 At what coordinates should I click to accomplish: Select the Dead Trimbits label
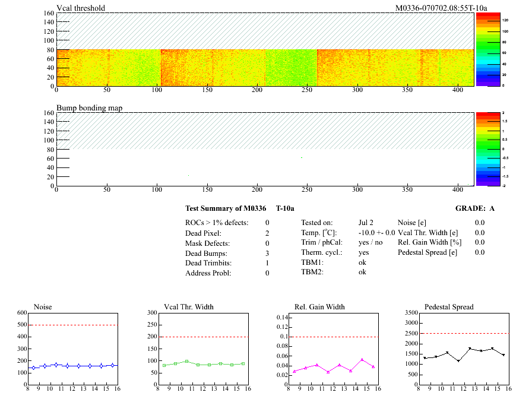click(x=208, y=263)
